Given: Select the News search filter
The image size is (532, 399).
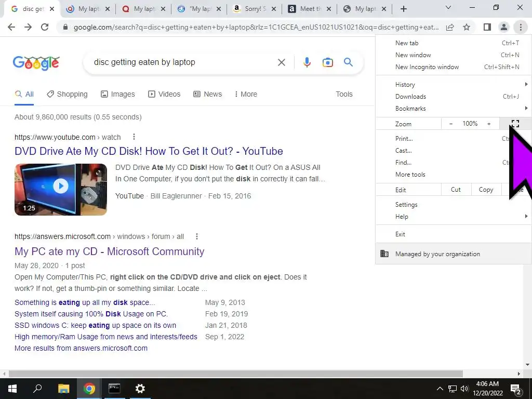Looking at the screenshot, I should click(x=208, y=94).
